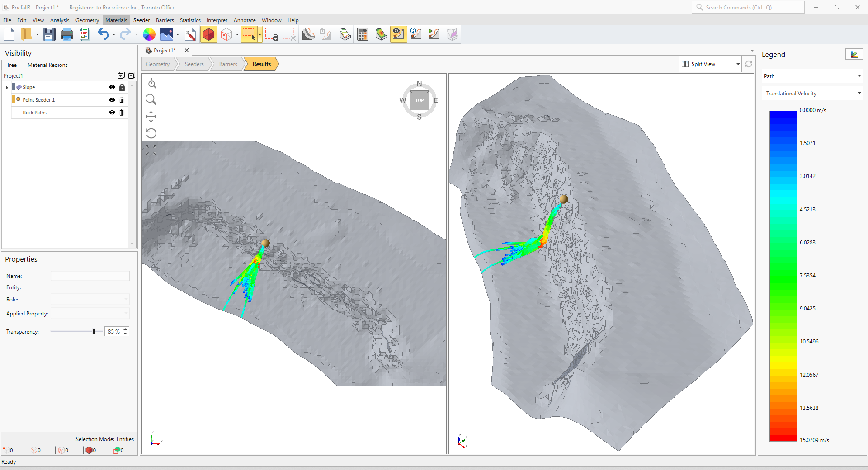Click the Print toolbar icon

(67, 34)
